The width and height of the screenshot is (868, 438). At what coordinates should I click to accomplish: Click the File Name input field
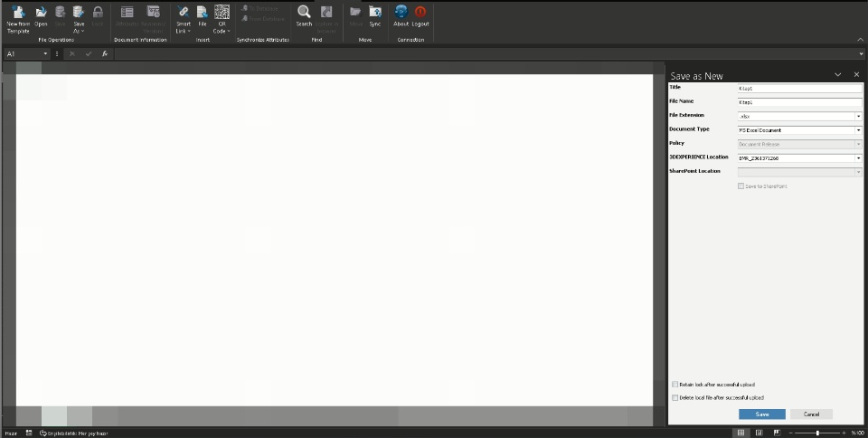click(x=800, y=102)
